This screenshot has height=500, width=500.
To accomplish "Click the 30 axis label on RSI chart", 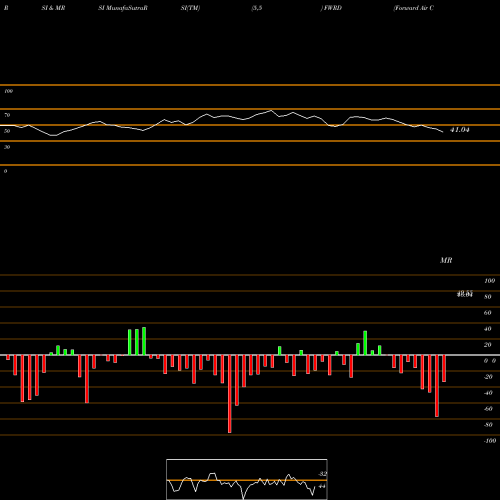I will tap(7, 147).
